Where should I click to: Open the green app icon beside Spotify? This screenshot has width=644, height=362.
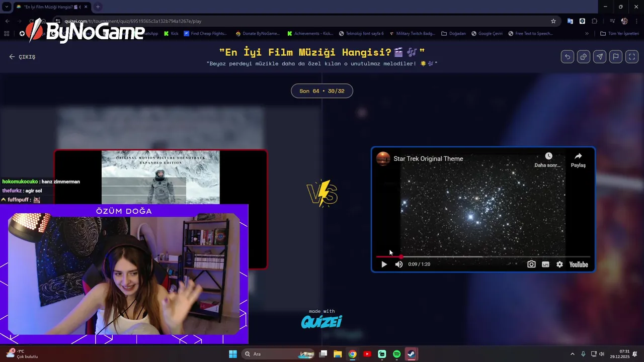(x=382, y=354)
